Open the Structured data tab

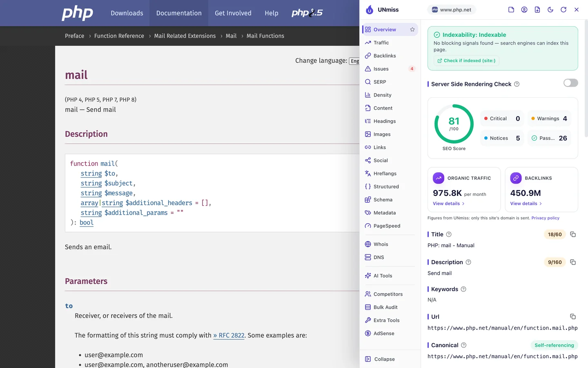[x=390, y=186]
